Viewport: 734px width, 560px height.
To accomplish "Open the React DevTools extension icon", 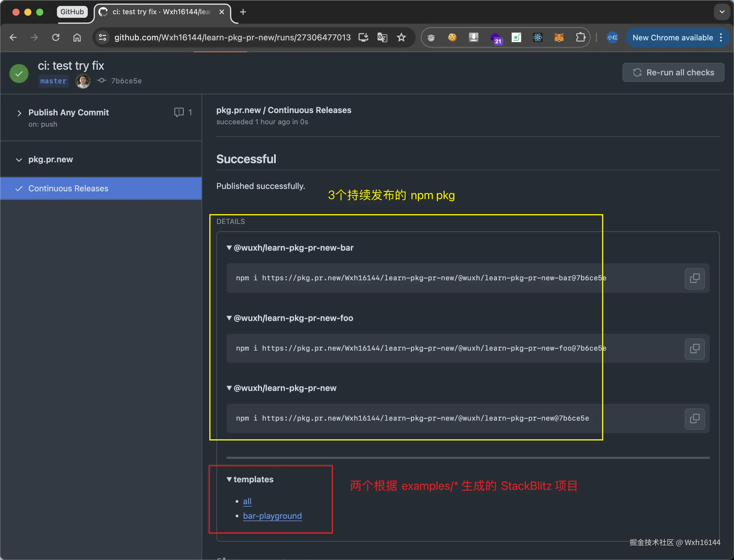I will 537,37.
